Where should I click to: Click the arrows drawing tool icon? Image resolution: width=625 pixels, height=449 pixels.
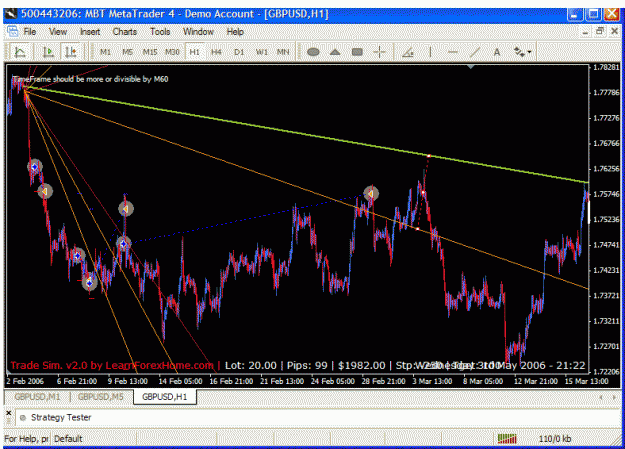[x=519, y=52]
